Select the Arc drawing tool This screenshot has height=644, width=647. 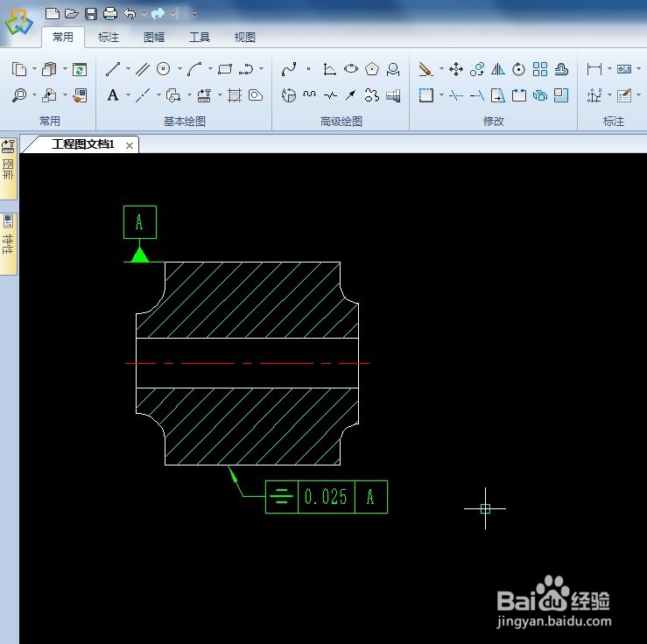pos(194,69)
